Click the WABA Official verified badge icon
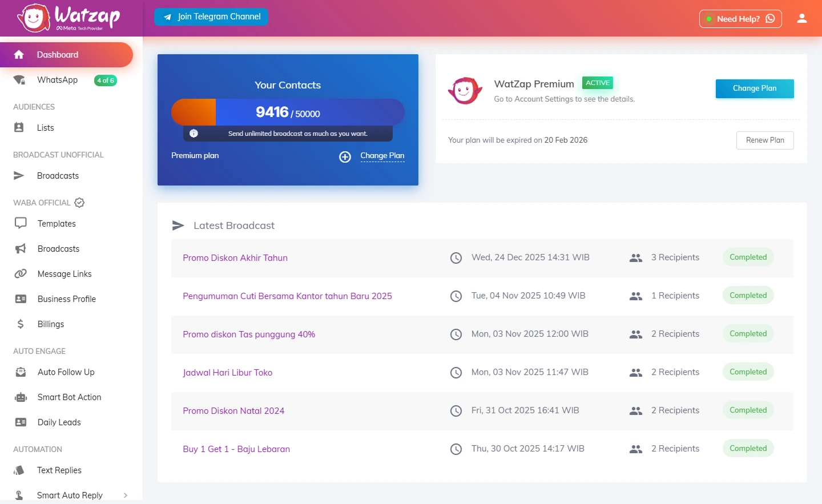 79,203
